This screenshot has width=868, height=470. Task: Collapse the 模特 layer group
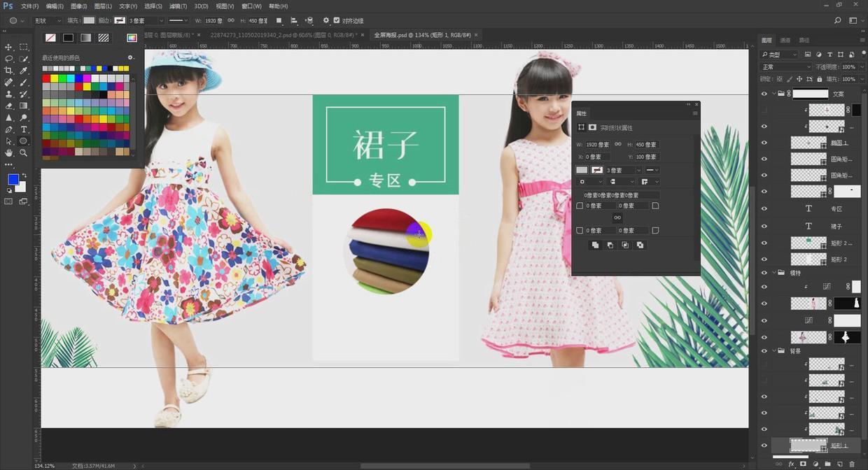coord(773,273)
